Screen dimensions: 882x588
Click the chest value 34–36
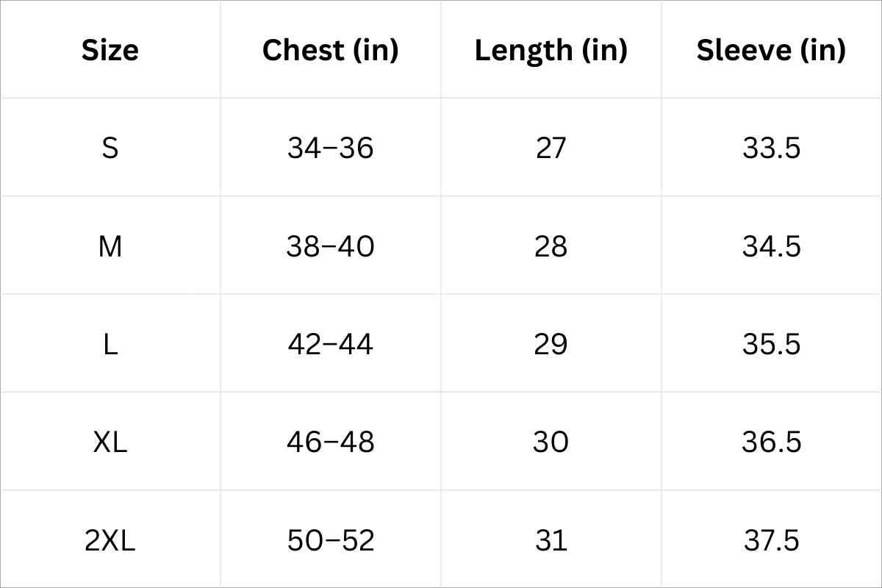[x=330, y=148]
